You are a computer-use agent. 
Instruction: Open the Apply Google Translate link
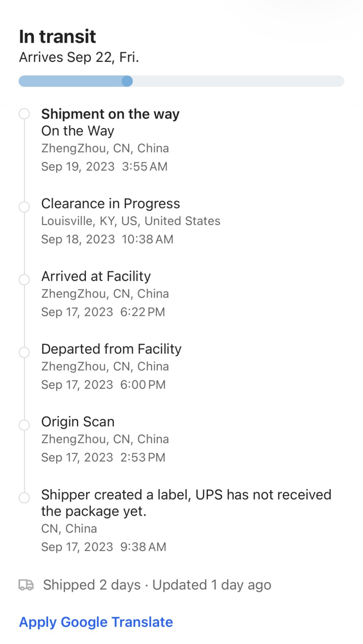pos(96,622)
